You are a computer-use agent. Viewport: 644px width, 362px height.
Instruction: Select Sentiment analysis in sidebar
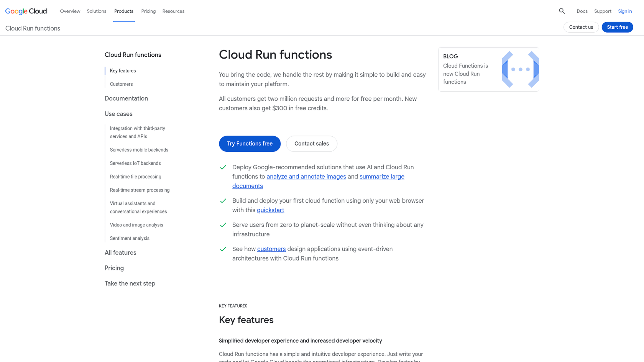130,238
